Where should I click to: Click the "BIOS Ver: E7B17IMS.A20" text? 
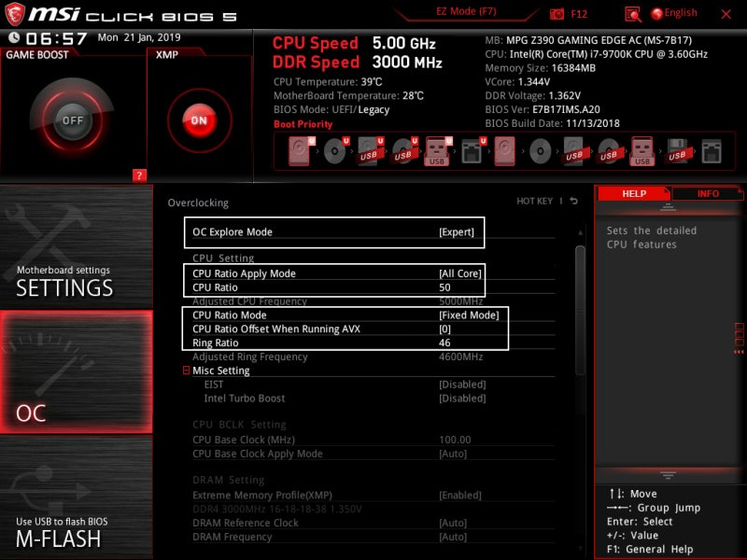pyautogui.click(x=543, y=109)
